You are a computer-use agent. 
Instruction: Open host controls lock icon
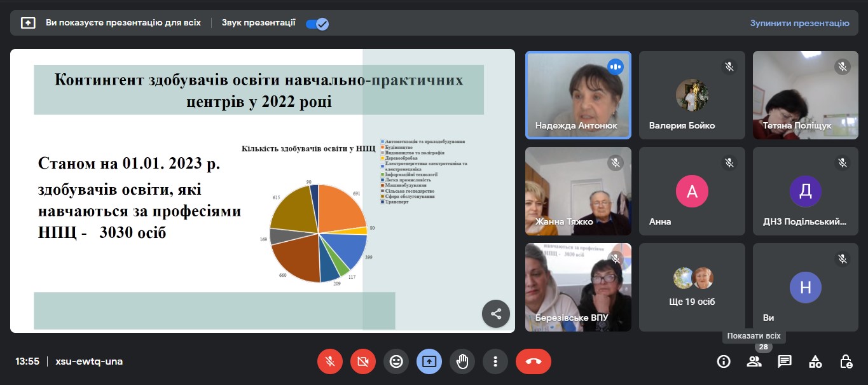pyautogui.click(x=846, y=361)
